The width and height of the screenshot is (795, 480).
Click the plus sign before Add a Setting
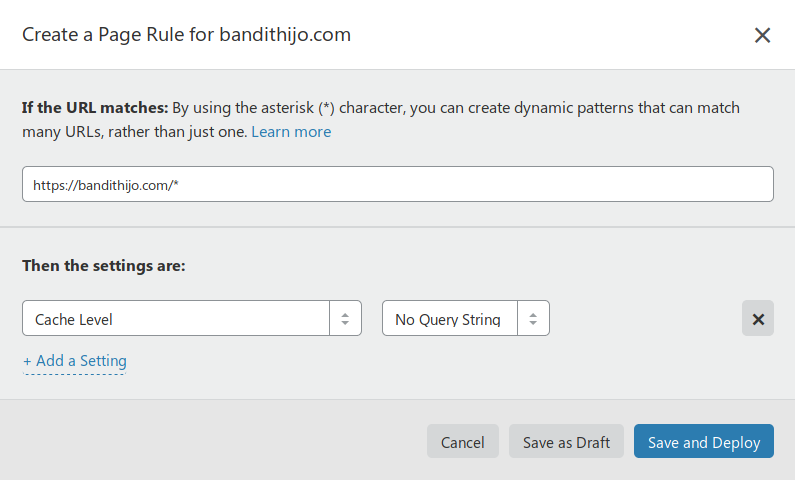coord(27,361)
